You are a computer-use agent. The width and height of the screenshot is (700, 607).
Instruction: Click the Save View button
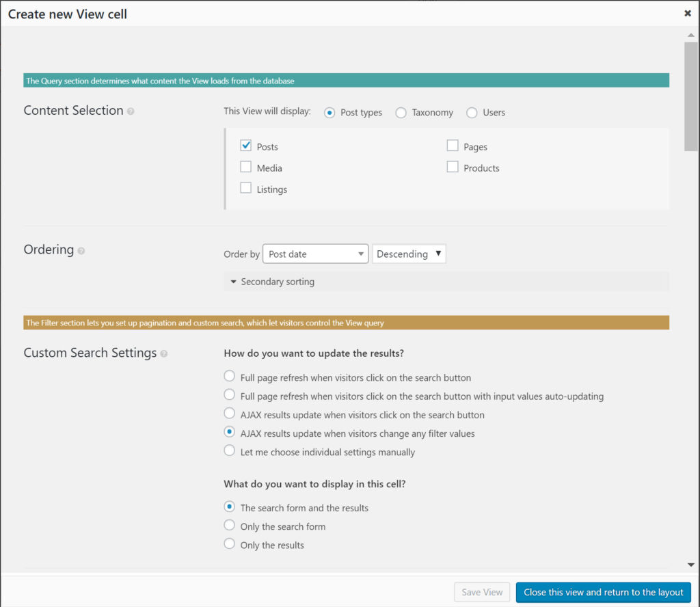tap(482, 592)
